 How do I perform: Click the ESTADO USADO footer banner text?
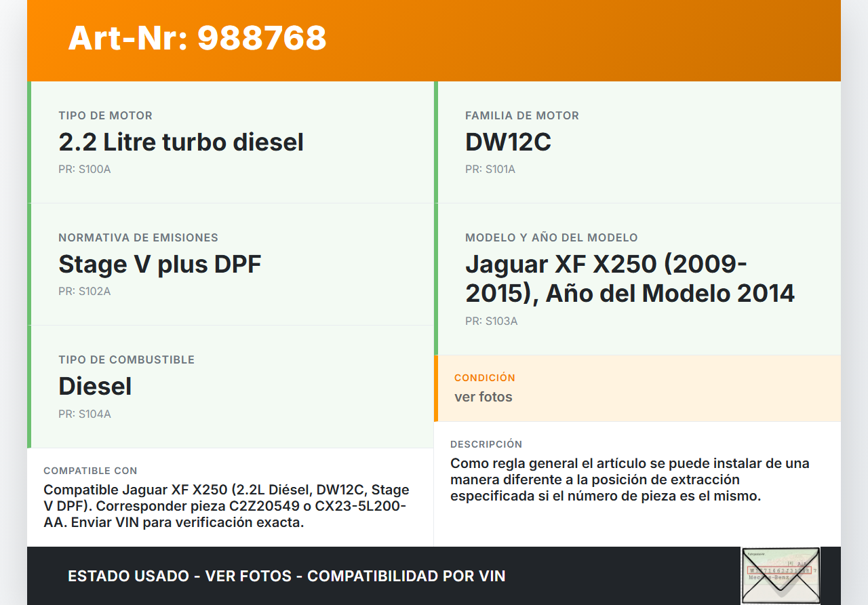point(287,577)
